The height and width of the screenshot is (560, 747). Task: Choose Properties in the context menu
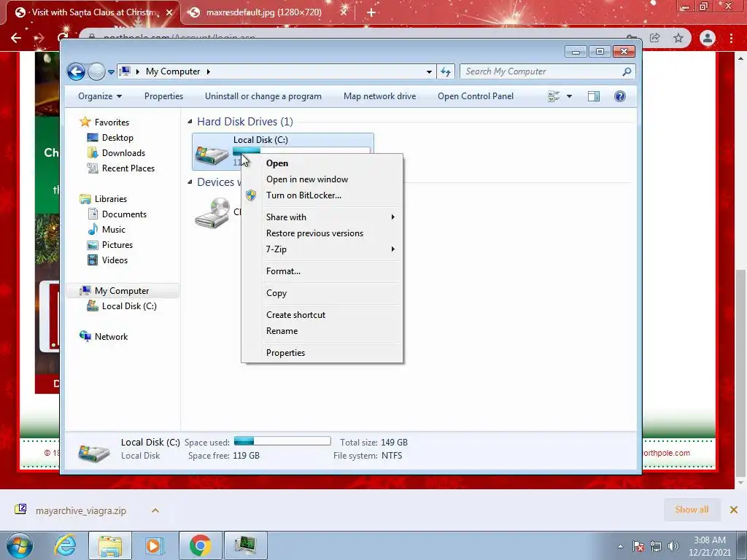(x=285, y=353)
